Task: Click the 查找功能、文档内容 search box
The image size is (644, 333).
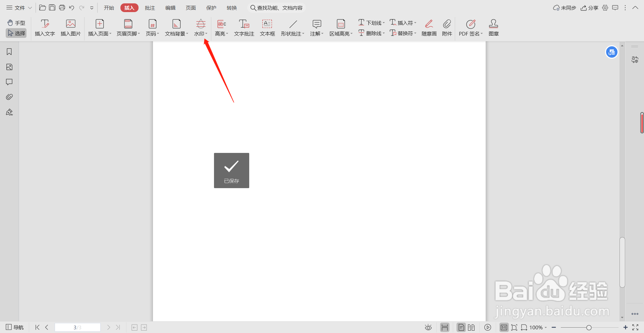Action: coord(276,8)
